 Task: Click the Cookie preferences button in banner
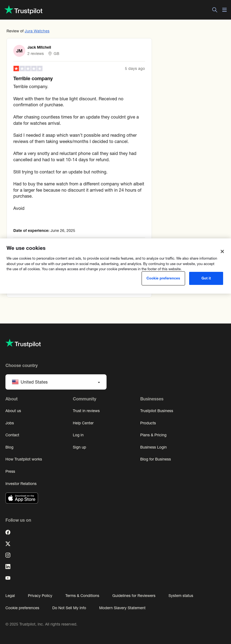pos(163,278)
